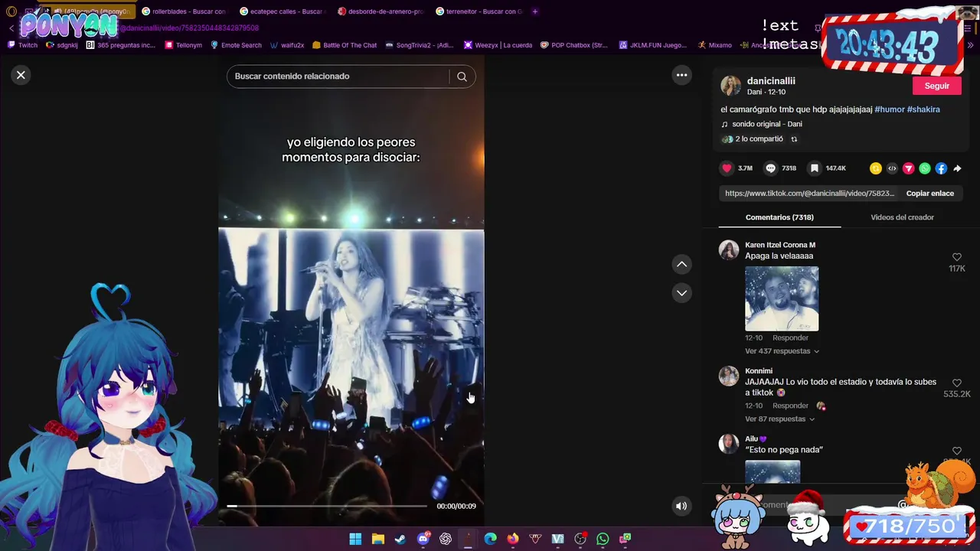Click the yellow repost icon
The height and width of the screenshot is (551, 980).
[x=876, y=168]
